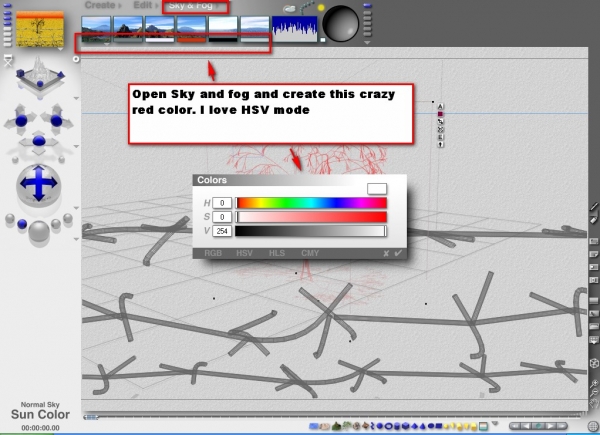Select the blue torus icon in selection palette
This screenshot has height=435, width=600.
[x=388, y=426]
